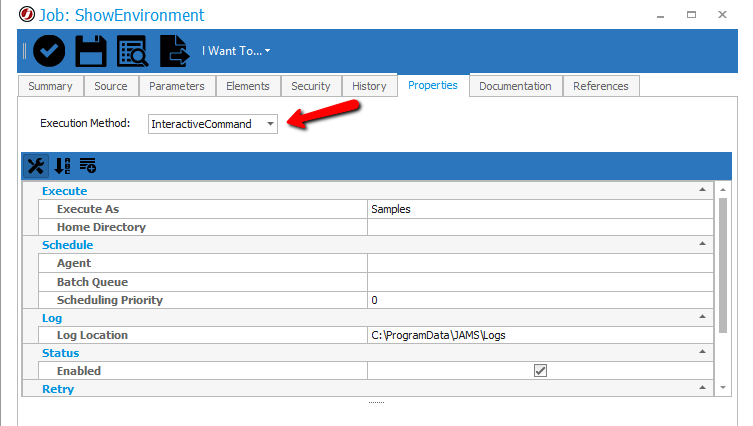Open the Execution Method dropdown arrow
Viewport: 753px width, 426px height.
(270, 124)
